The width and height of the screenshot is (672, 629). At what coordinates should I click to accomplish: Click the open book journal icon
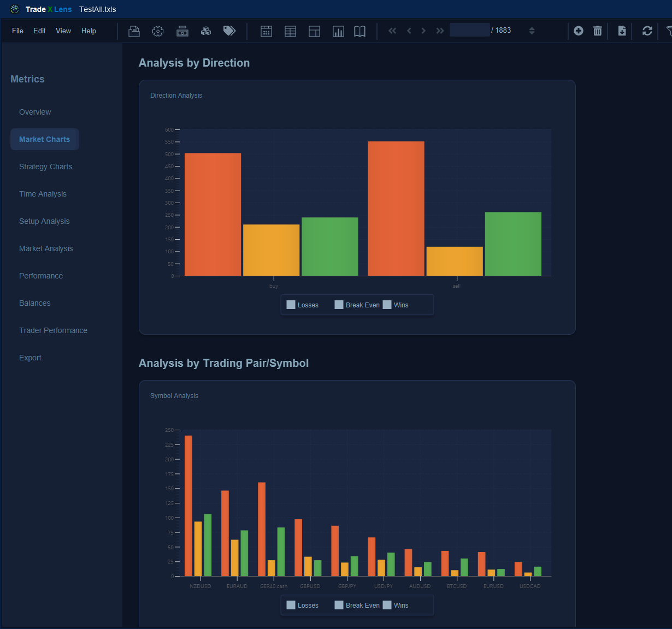click(x=359, y=31)
